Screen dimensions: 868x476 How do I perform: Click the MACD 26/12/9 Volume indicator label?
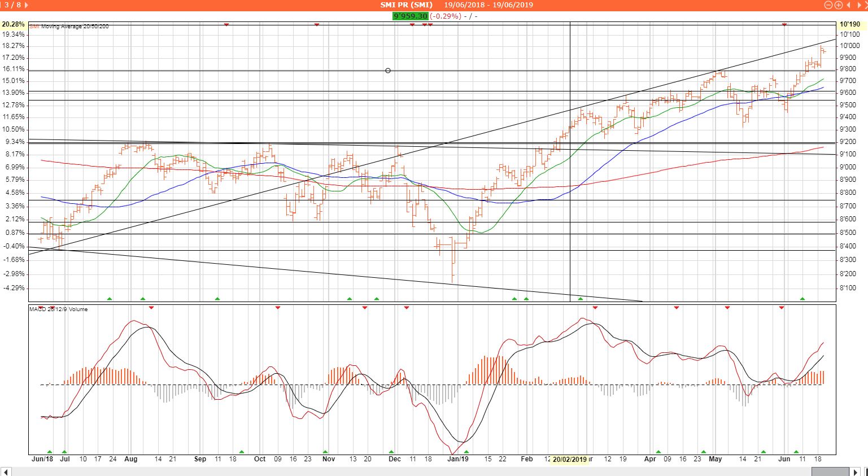click(59, 309)
